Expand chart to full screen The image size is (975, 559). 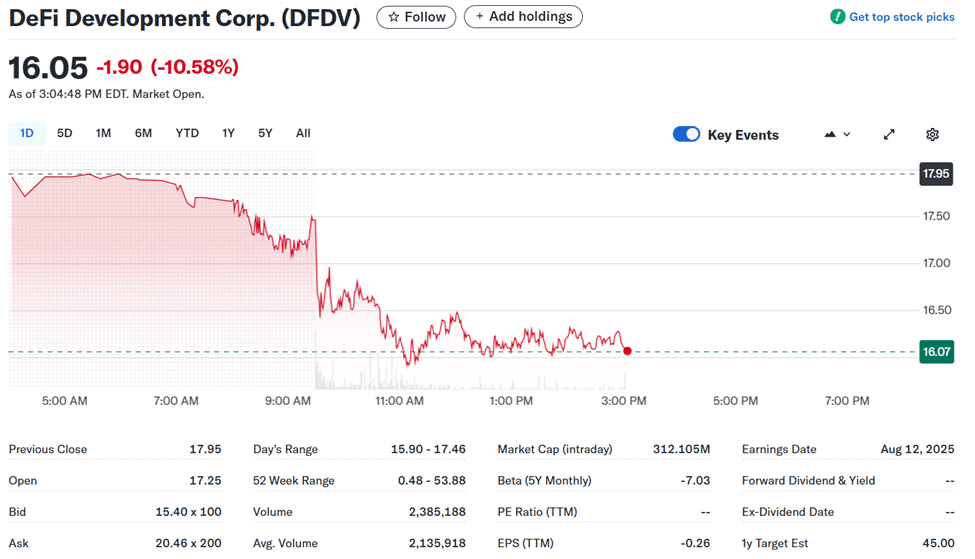pos(889,134)
